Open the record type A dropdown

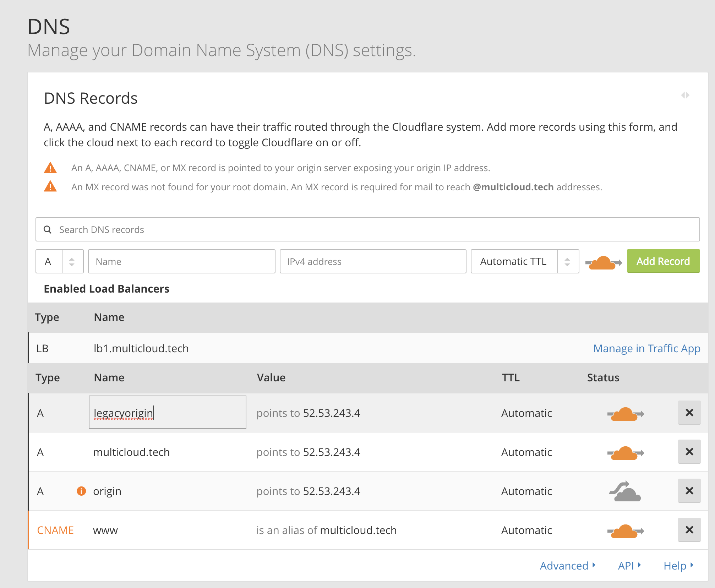click(60, 262)
